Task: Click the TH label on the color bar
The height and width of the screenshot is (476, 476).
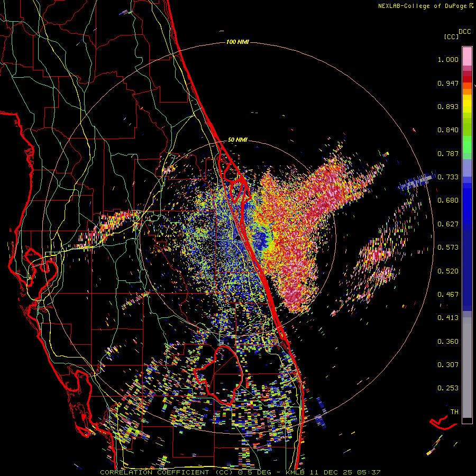Action: pyautogui.click(x=454, y=412)
